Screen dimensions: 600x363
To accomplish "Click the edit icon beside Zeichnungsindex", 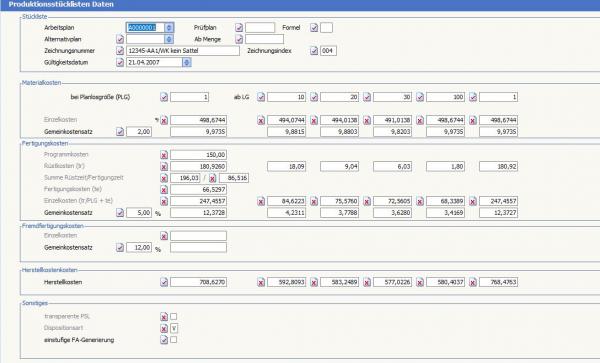I will [314, 50].
